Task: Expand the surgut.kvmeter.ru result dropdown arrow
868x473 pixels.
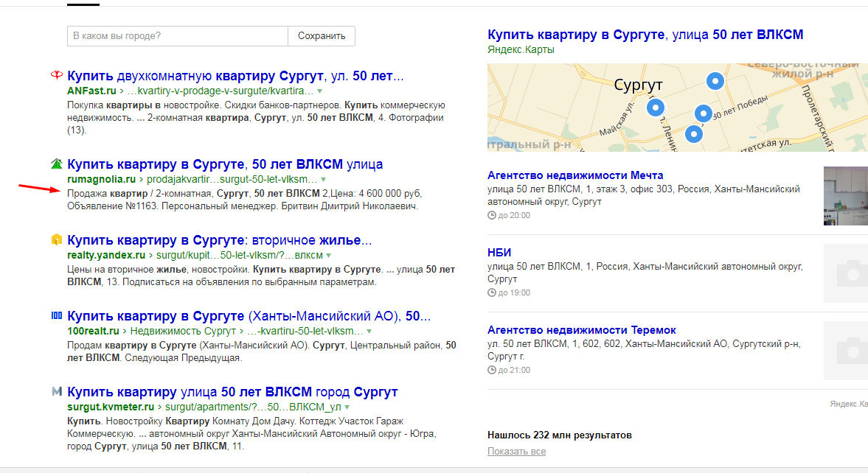Action: pyautogui.click(x=347, y=407)
